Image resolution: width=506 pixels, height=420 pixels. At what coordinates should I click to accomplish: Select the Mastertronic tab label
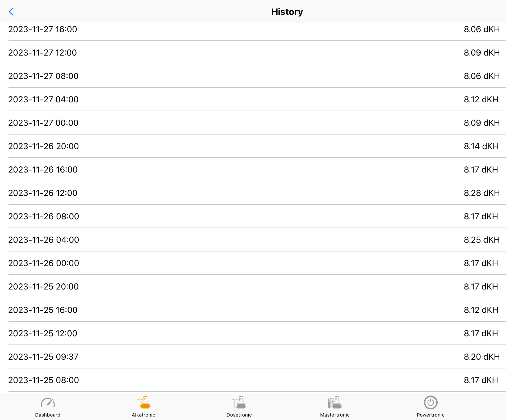(x=335, y=415)
